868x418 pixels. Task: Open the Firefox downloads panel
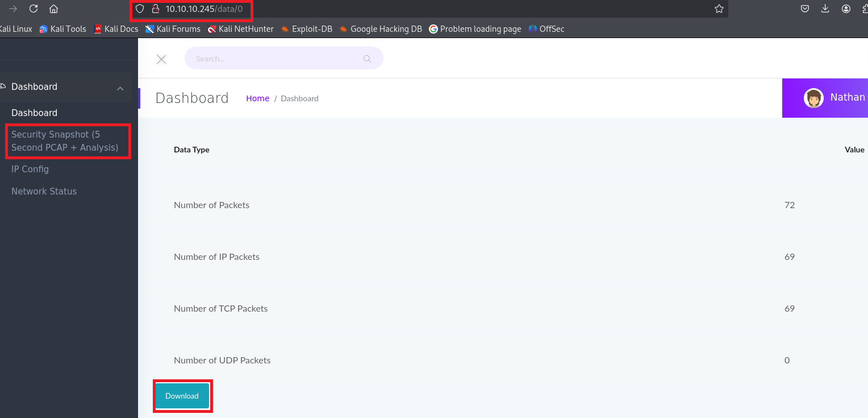(825, 9)
